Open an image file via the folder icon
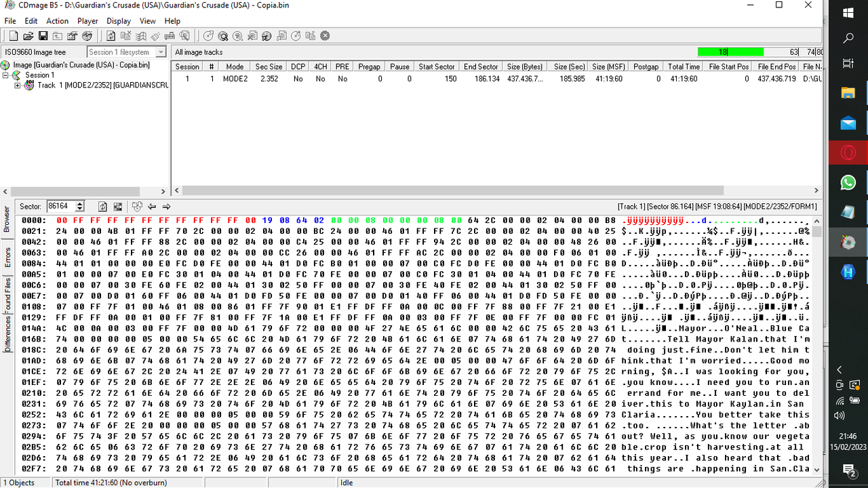Viewport: 868px width, 488px height. [x=28, y=36]
